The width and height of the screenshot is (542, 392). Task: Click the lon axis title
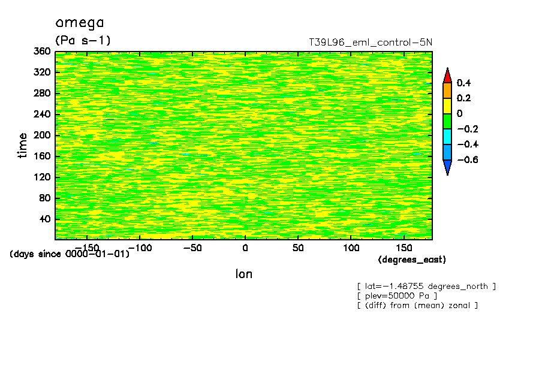tap(244, 274)
